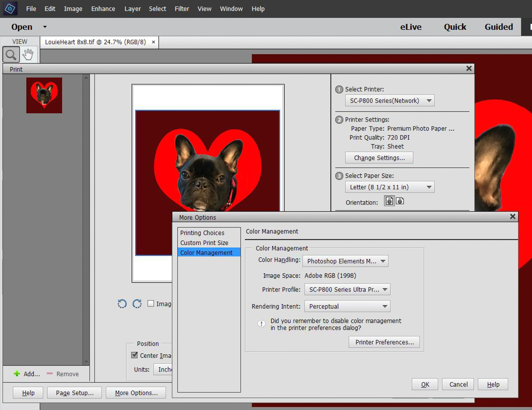This screenshot has width=532, height=410.
Task: Select the dog heart thumbnail in print list
Action: [44, 95]
